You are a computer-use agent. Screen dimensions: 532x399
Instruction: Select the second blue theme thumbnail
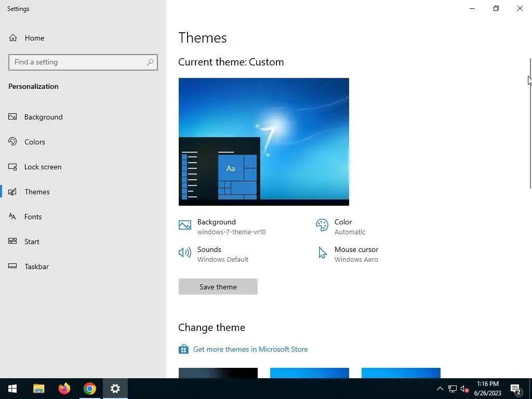[x=310, y=373]
